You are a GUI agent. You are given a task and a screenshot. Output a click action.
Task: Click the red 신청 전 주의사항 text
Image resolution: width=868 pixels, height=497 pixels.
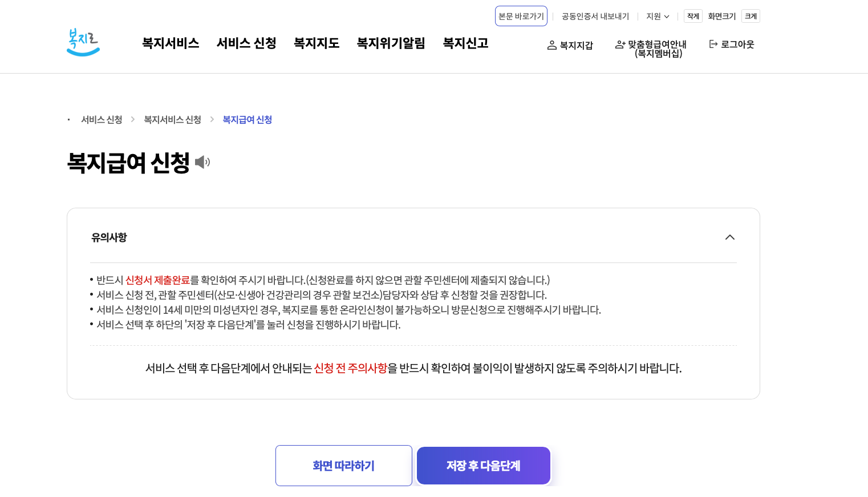point(351,368)
